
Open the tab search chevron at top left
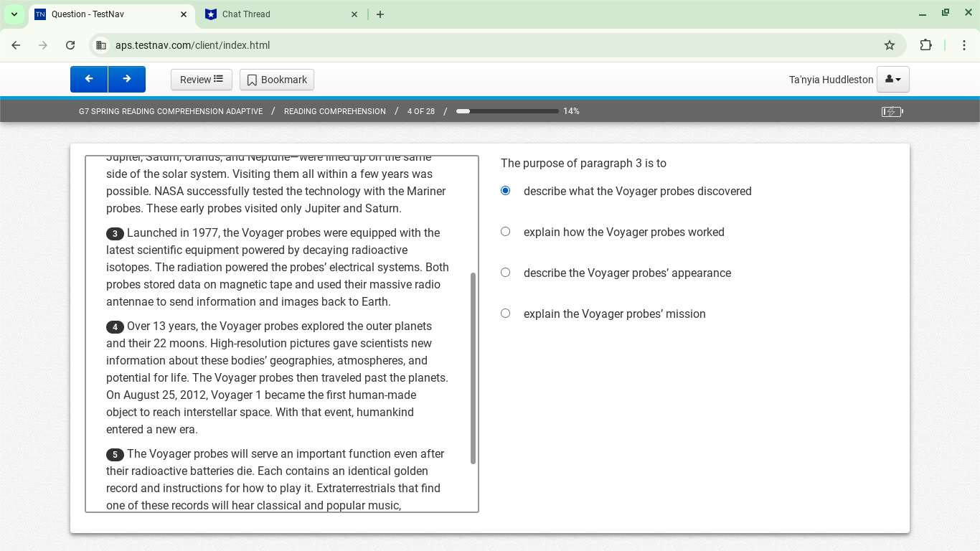tap(14, 14)
